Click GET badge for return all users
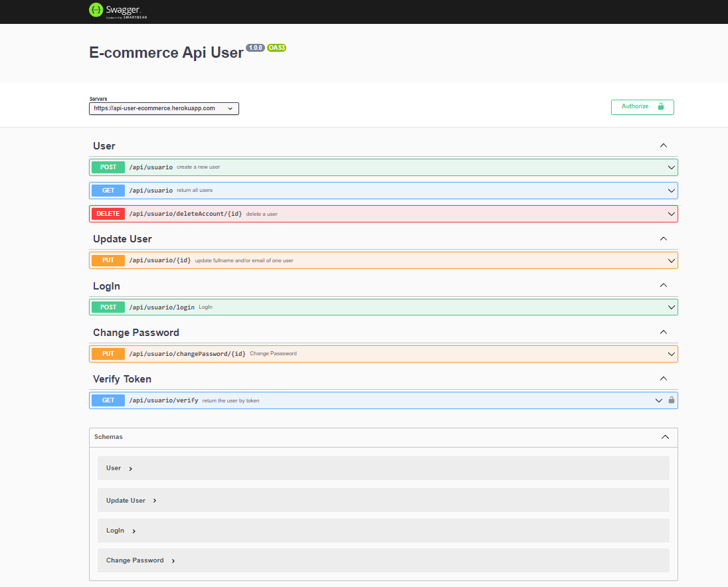728x587 pixels. (108, 191)
